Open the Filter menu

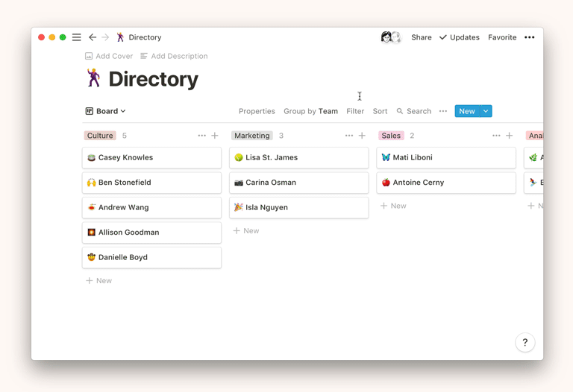coord(355,111)
